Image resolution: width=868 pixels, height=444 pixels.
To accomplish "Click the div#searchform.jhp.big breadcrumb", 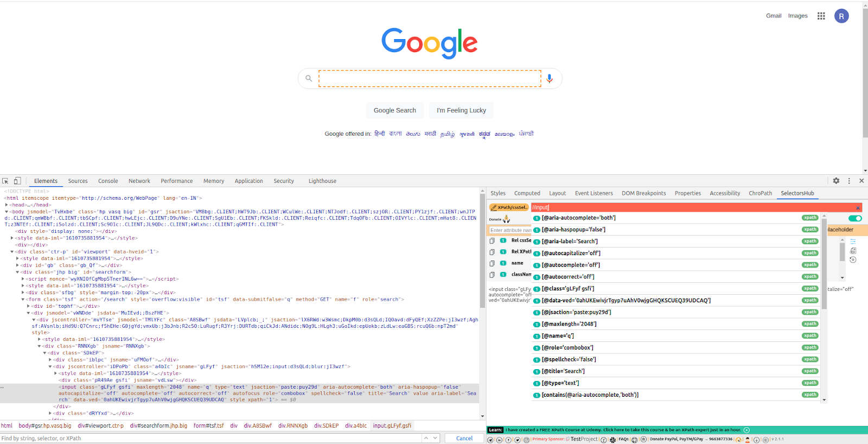I will [x=158, y=426].
